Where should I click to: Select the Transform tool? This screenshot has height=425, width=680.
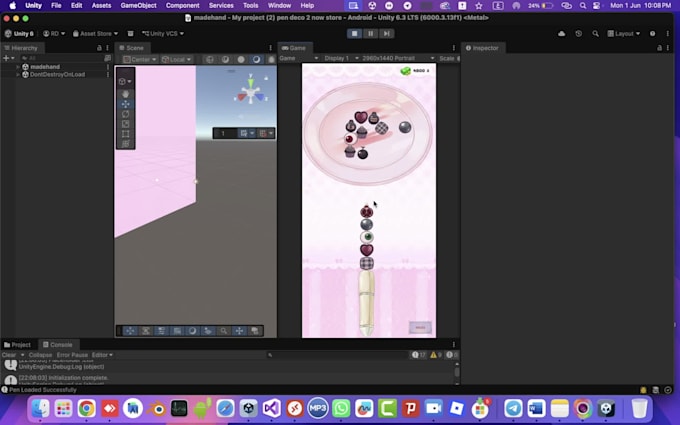pos(125,144)
